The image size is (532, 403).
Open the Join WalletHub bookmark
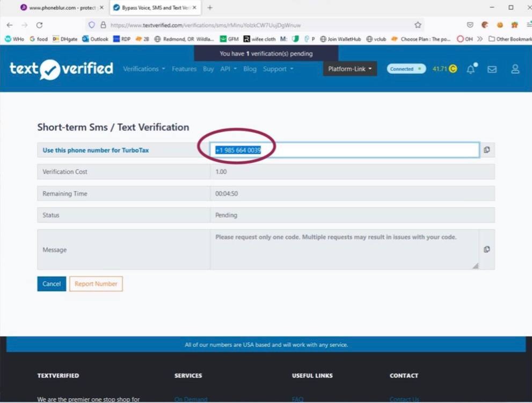341,39
